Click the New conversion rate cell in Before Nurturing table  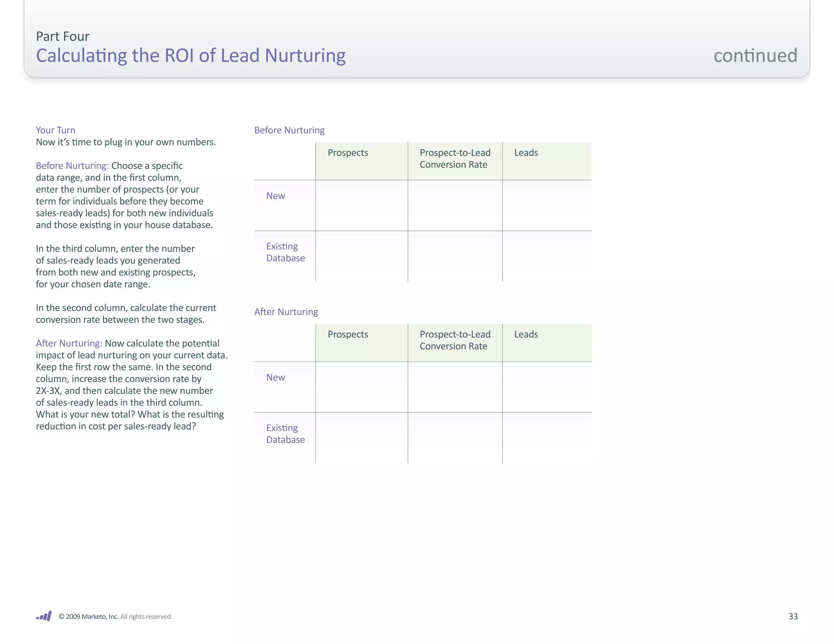455,206
